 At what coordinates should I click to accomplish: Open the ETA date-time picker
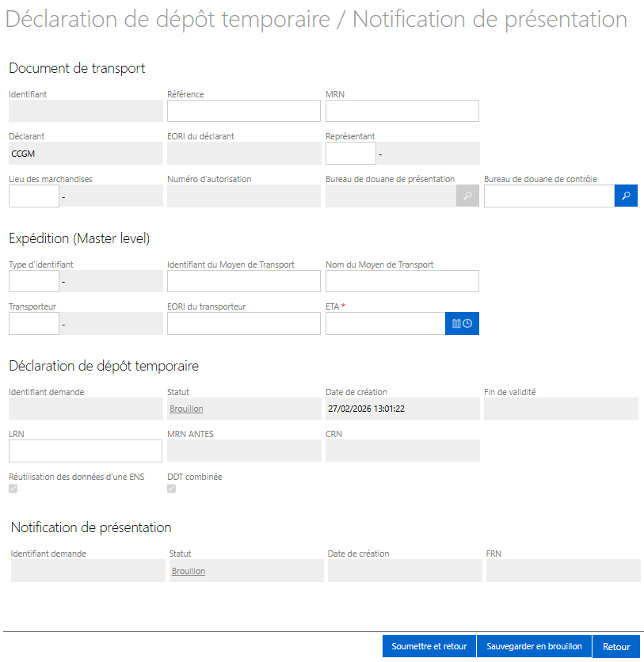[x=462, y=323]
